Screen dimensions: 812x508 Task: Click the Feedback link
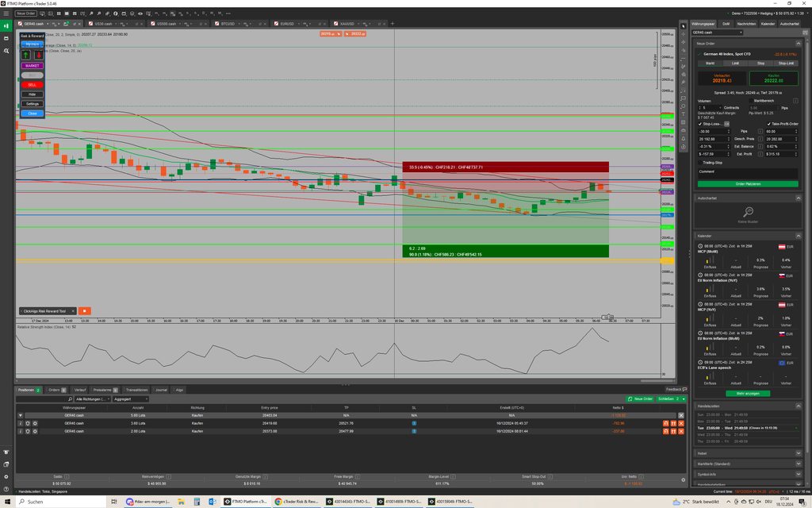coord(676,389)
